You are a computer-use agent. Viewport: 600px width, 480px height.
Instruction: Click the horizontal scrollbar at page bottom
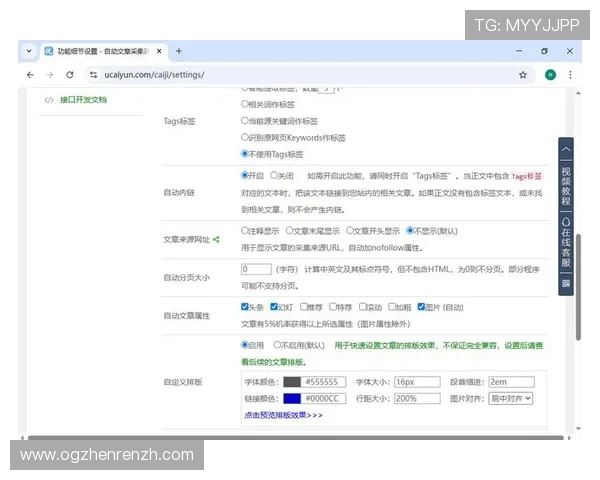point(295,438)
